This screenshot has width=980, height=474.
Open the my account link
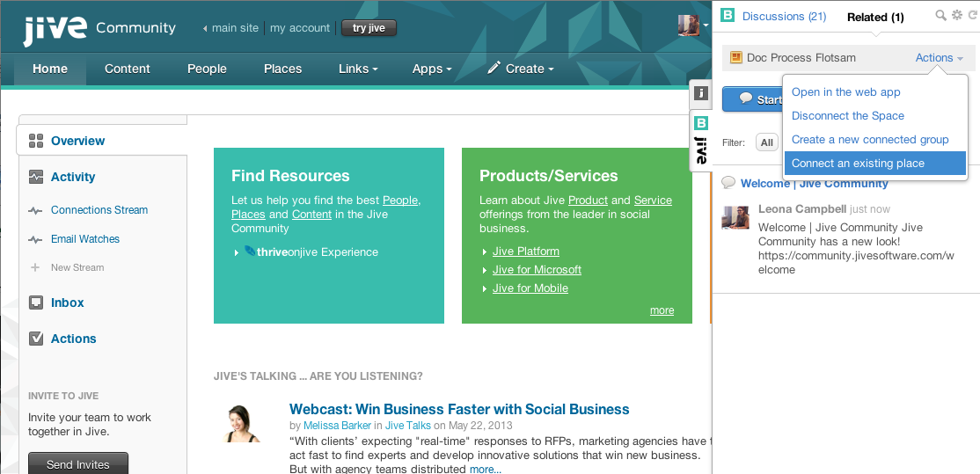point(300,28)
